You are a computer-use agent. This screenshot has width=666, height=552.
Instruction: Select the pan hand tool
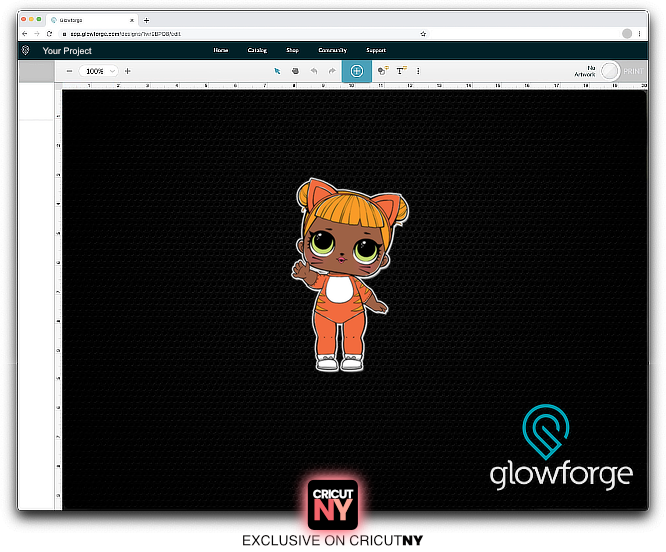[x=295, y=71]
